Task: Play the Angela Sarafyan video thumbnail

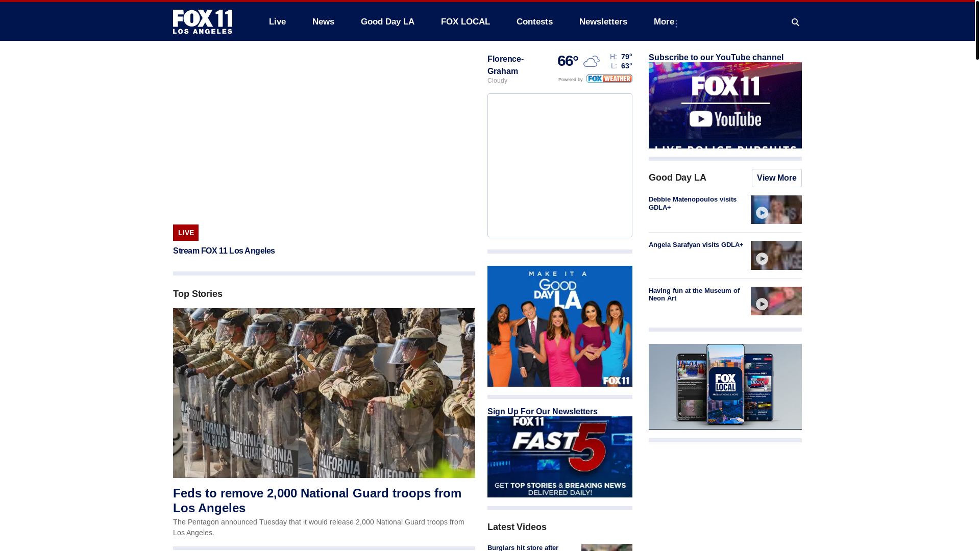Action: pyautogui.click(x=776, y=255)
